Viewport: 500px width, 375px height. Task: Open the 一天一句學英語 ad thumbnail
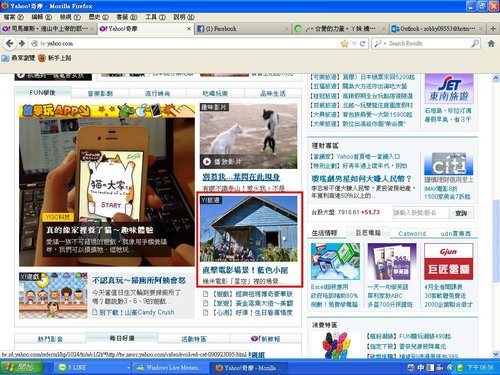(x=392, y=261)
